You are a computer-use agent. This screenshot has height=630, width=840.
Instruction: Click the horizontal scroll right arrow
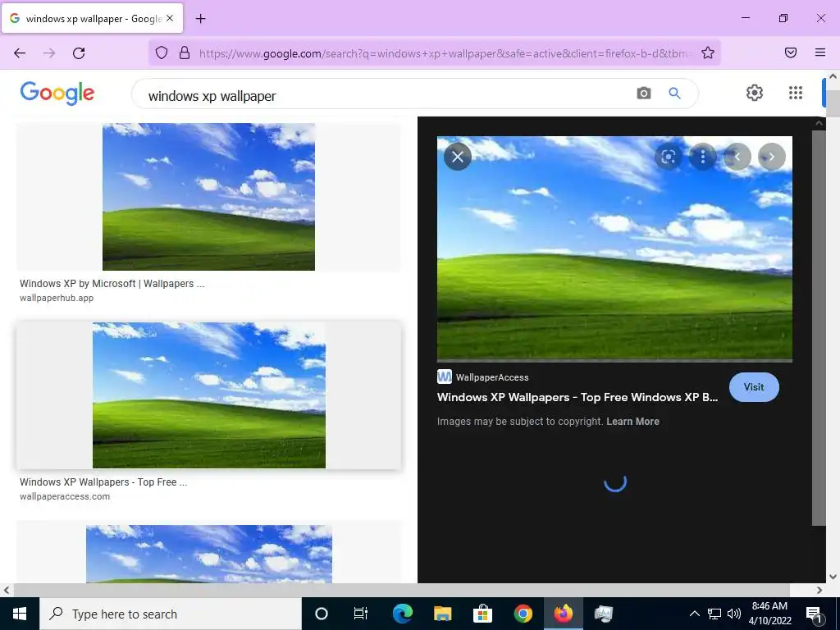coord(819,591)
